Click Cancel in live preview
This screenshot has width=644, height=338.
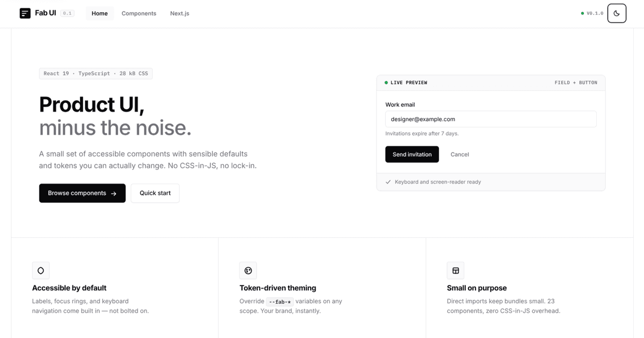click(460, 155)
